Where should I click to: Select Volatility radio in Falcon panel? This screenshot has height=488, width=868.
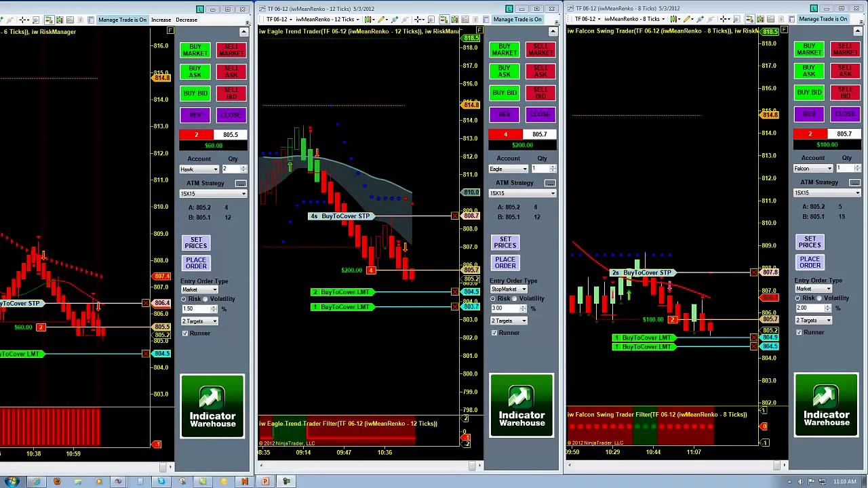[x=819, y=298]
